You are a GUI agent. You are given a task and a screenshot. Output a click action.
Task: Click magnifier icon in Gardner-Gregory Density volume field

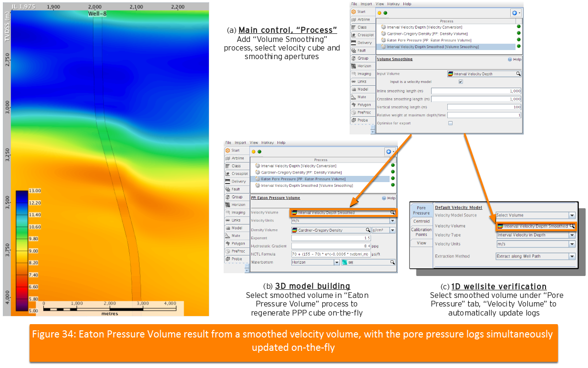coord(368,230)
